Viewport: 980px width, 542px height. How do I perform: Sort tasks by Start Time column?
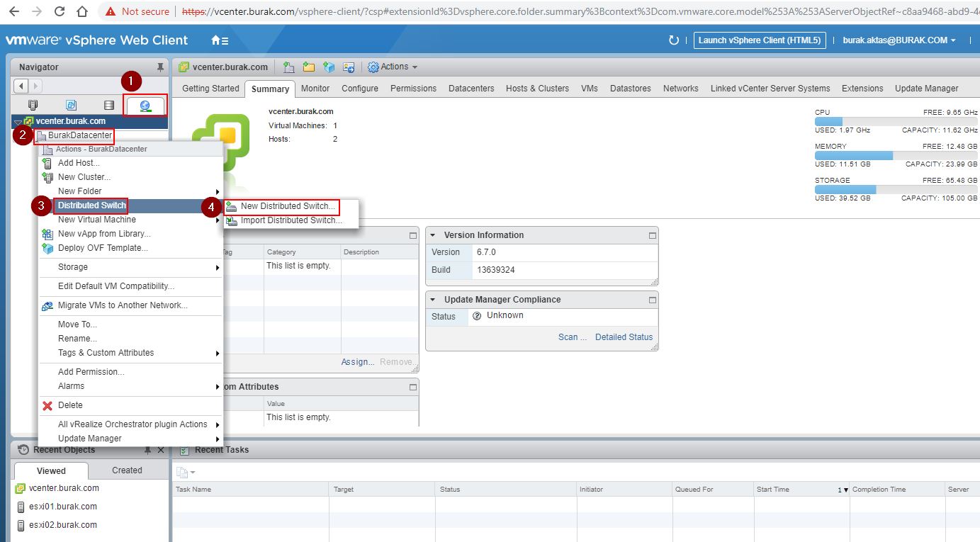801,490
